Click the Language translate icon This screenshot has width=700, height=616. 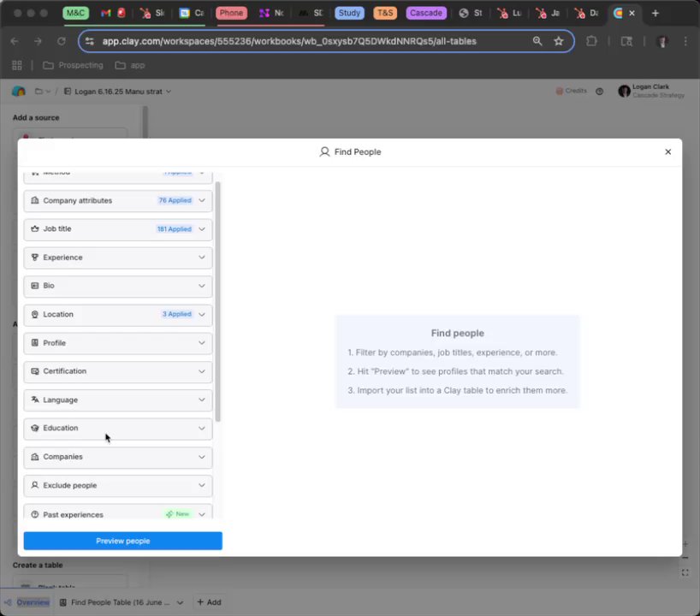click(35, 400)
